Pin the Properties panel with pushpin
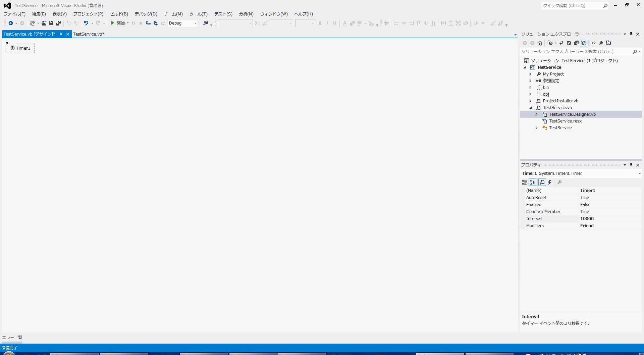This screenshot has height=355, width=644. click(631, 165)
